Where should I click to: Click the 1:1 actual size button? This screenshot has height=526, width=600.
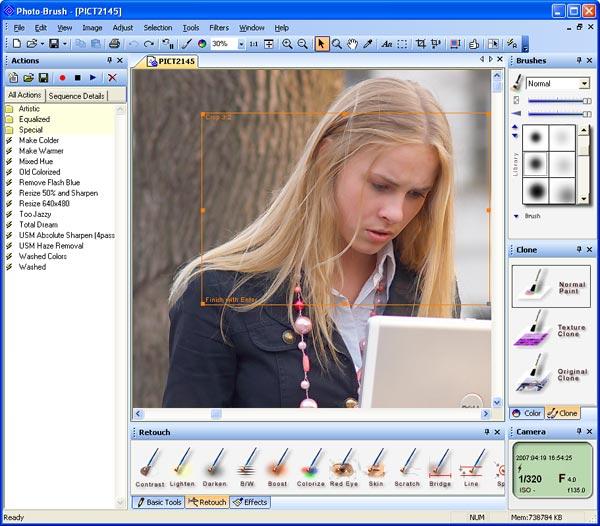[x=253, y=44]
